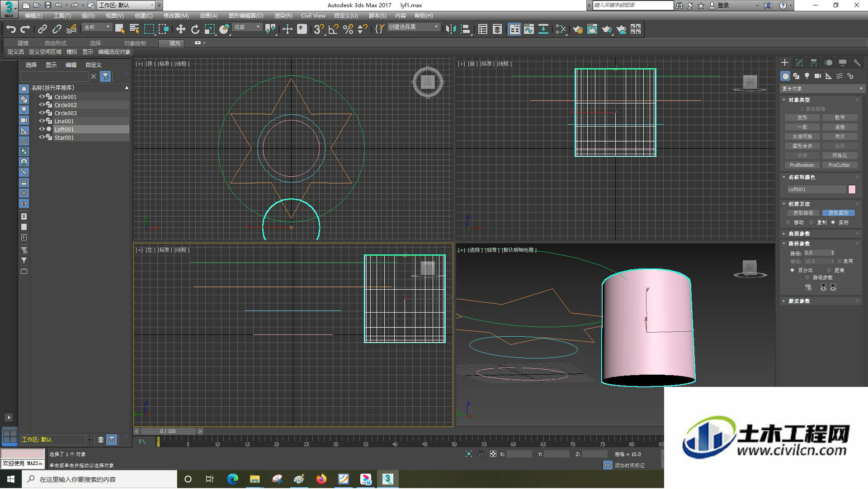Activate the Select Object tool
Viewport: 868px width, 489px height.
click(120, 29)
